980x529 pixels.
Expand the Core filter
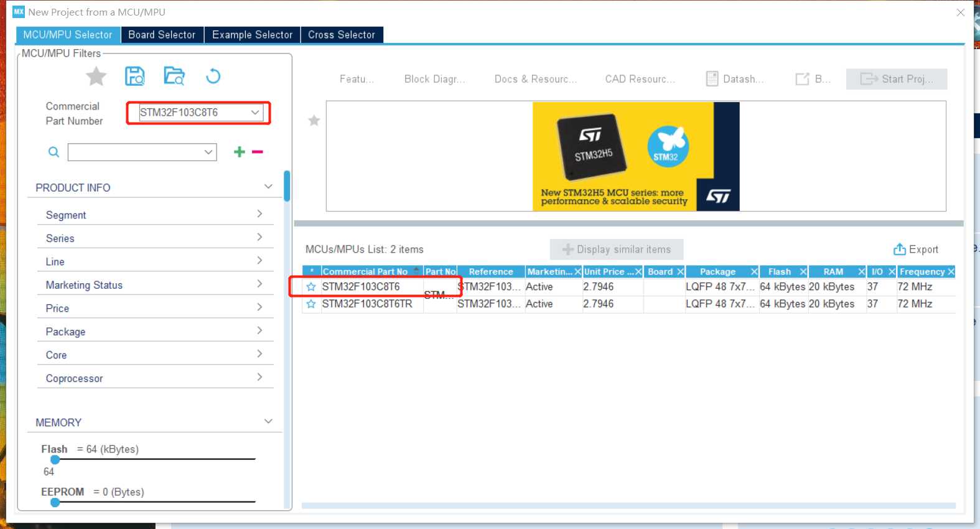[x=259, y=354]
